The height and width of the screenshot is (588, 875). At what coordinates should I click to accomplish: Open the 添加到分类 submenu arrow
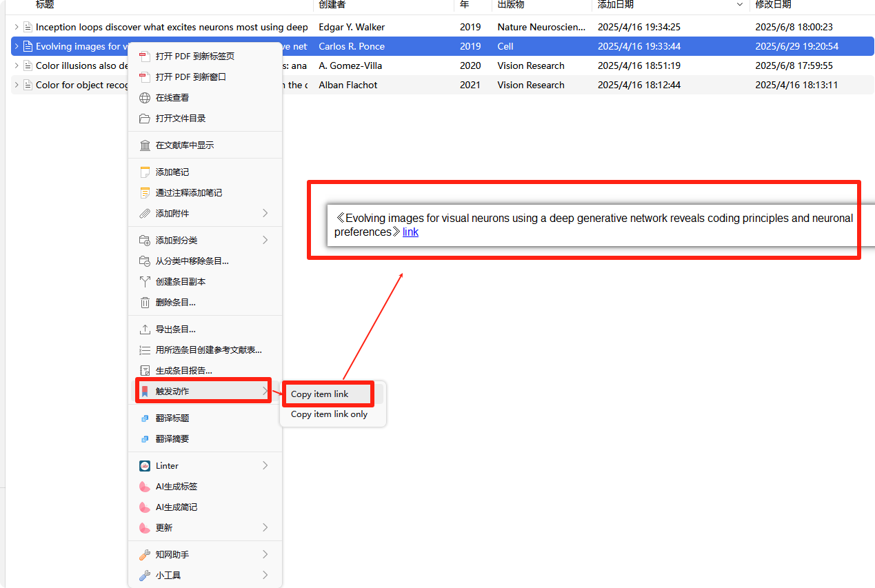[265, 241]
